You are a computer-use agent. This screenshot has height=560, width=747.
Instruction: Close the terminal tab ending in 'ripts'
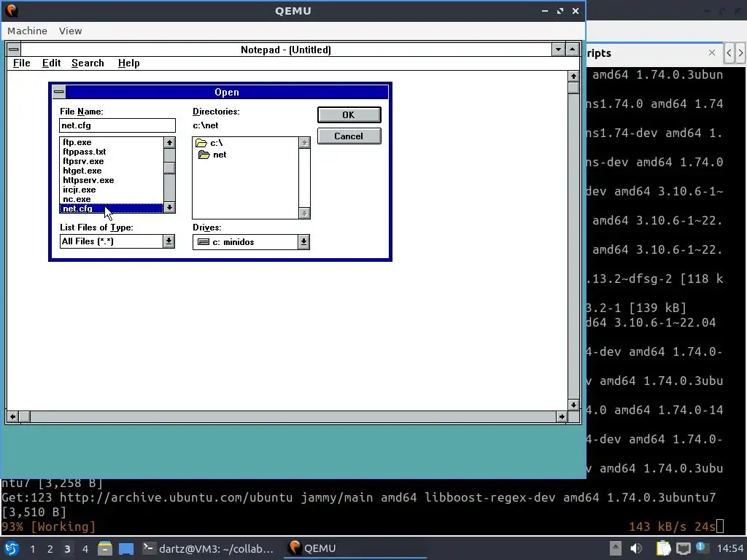pos(712,52)
